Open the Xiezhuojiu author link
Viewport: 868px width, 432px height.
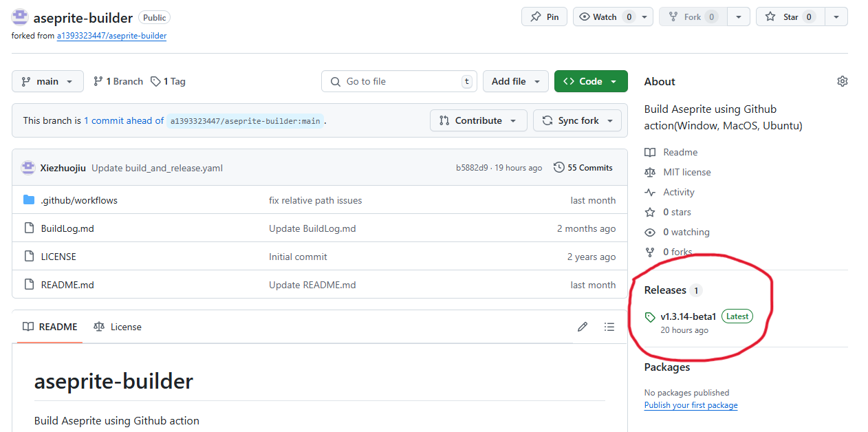(x=63, y=168)
